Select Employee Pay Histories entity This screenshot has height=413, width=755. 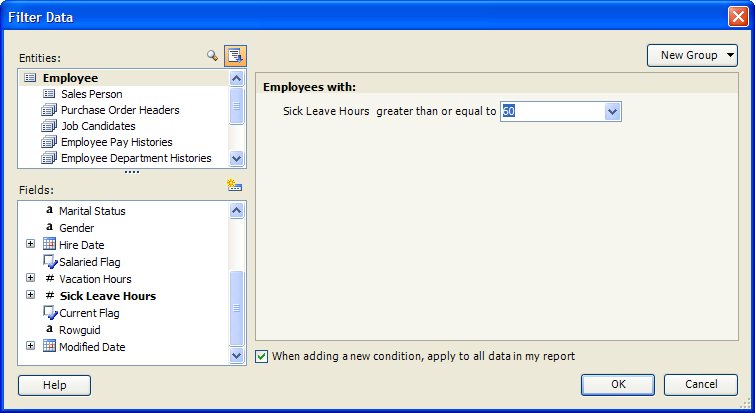[x=117, y=142]
